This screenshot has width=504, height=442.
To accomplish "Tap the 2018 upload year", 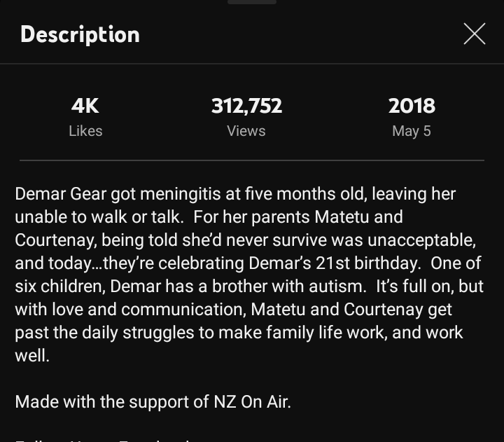I will [x=412, y=106].
